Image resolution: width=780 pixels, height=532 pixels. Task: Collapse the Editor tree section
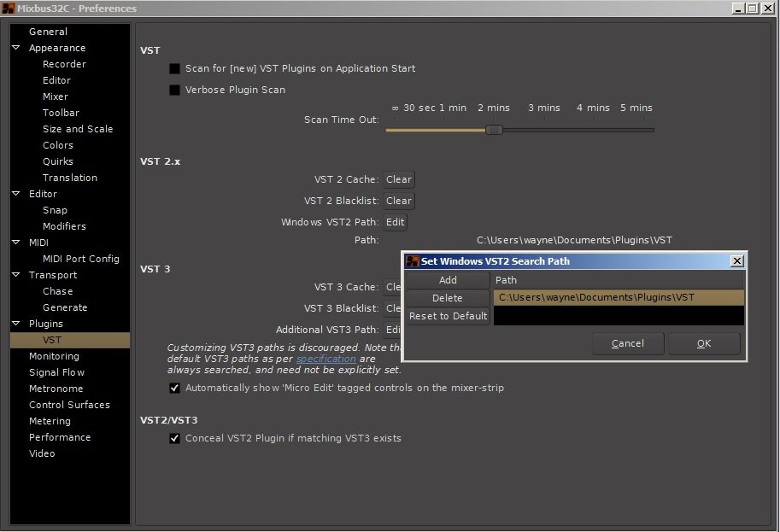[x=16, y=193]
